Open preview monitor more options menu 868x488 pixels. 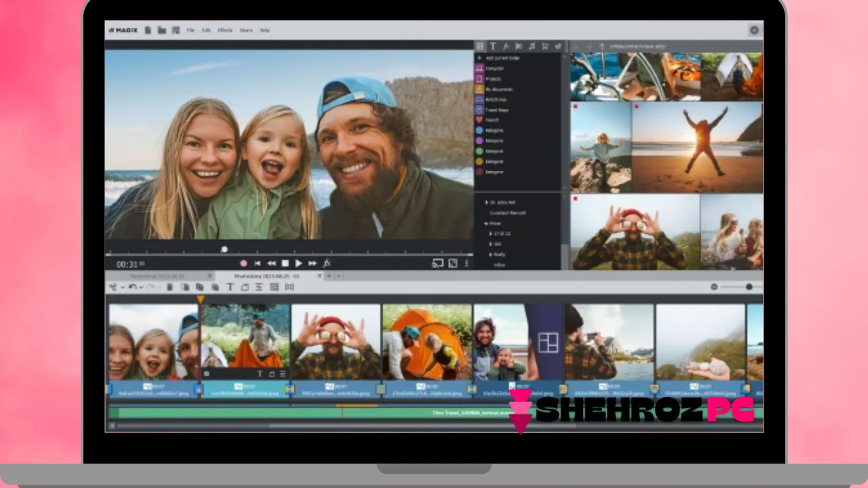pos(467,263)
